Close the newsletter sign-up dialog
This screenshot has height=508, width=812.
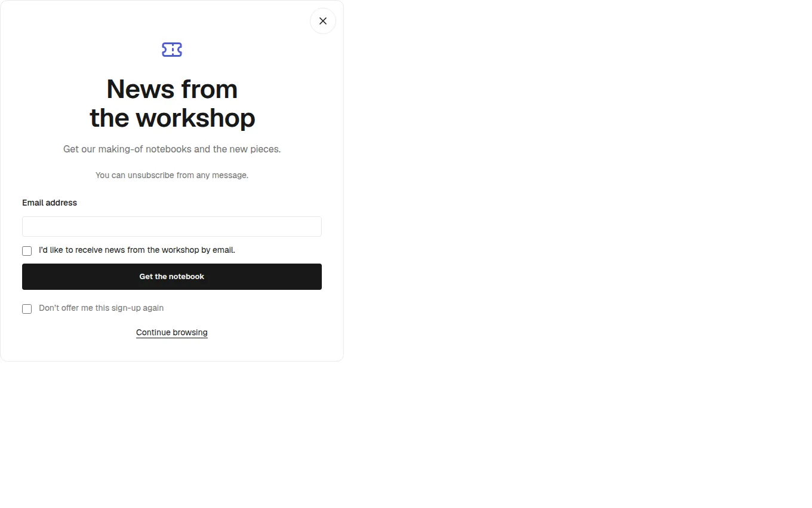click(323, 21)
